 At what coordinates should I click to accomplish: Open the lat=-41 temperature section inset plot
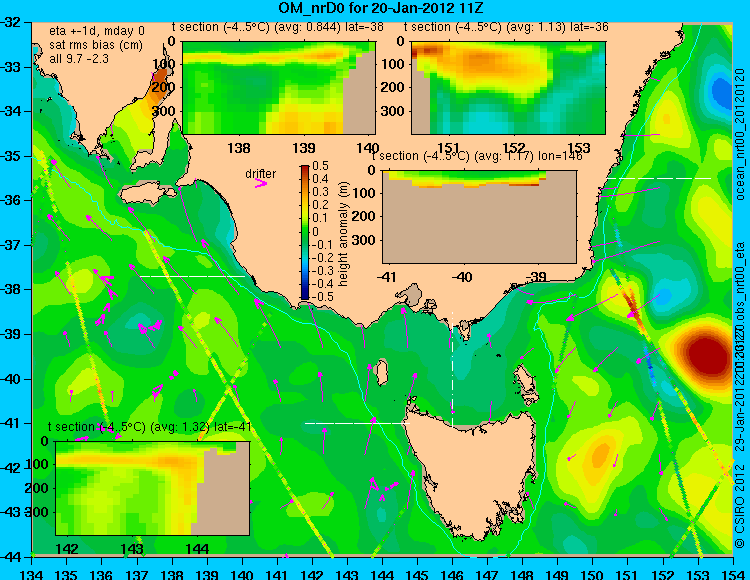pyautogui.click(x=153, y=488)
